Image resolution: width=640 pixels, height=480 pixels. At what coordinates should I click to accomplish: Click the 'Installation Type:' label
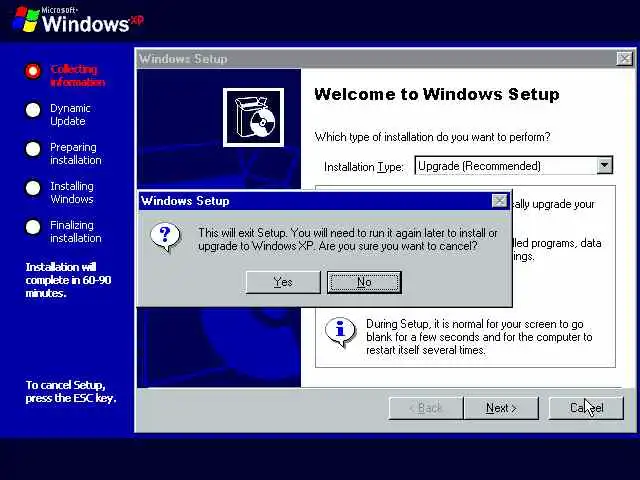coord(364,167)
